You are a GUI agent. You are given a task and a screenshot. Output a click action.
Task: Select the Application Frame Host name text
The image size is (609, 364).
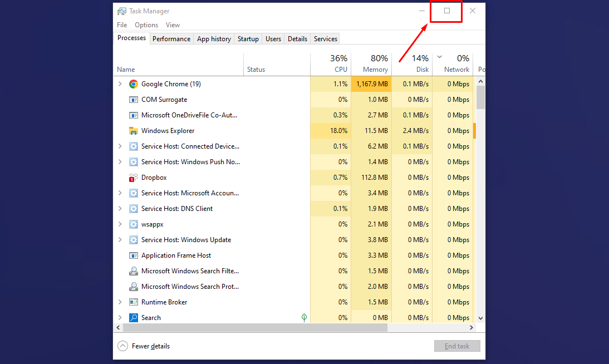[x=176, y=255]
